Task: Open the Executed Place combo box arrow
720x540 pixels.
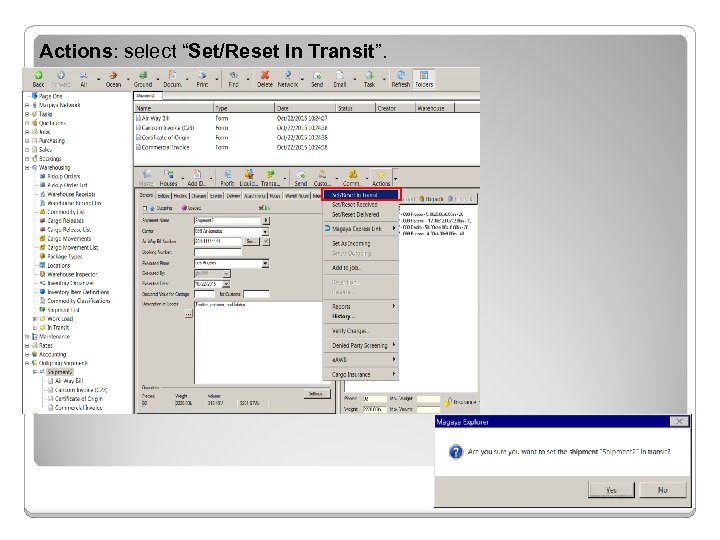Action: pyautogui.click(x=265, y=264)
